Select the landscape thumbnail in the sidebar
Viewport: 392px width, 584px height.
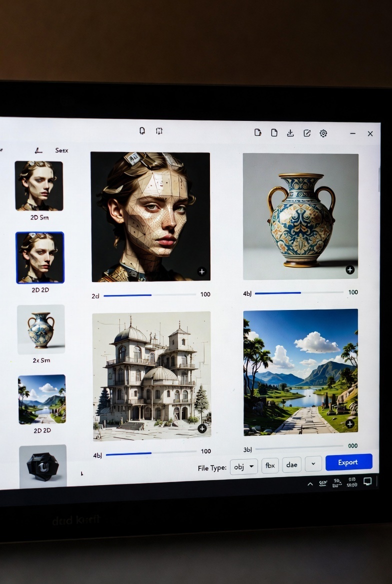tap(42, 399)
